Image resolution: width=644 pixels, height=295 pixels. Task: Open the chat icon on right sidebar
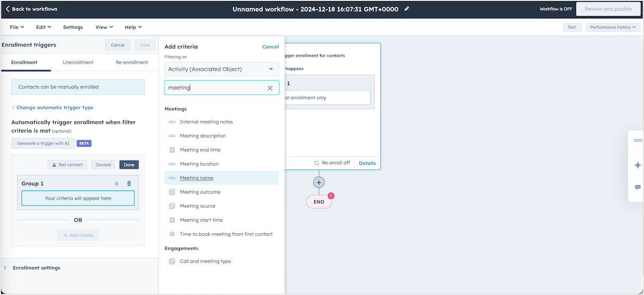[x=638, y=187]
